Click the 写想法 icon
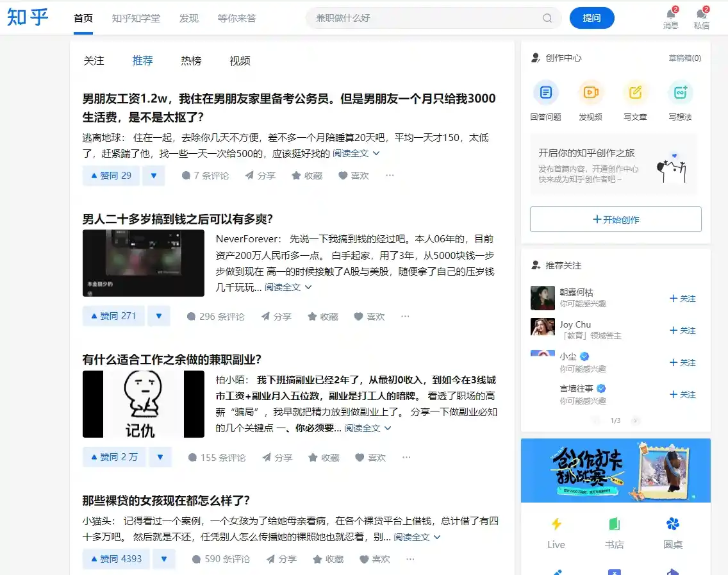 [680, 92]
